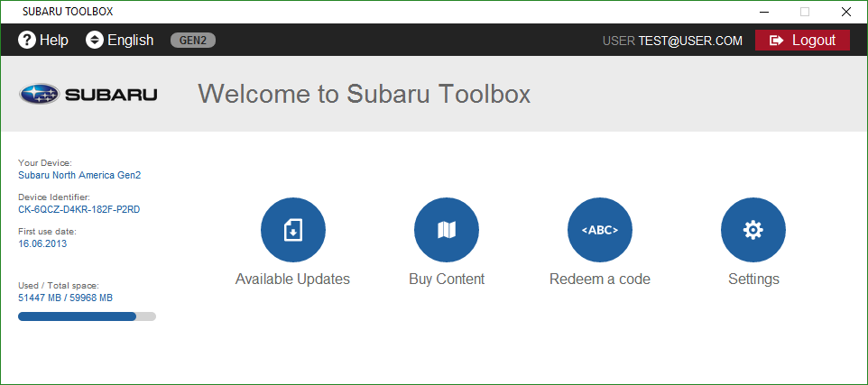This screenshot has width=868, height=385.
Task: Click the GEN2 badge
Action: 193,41
